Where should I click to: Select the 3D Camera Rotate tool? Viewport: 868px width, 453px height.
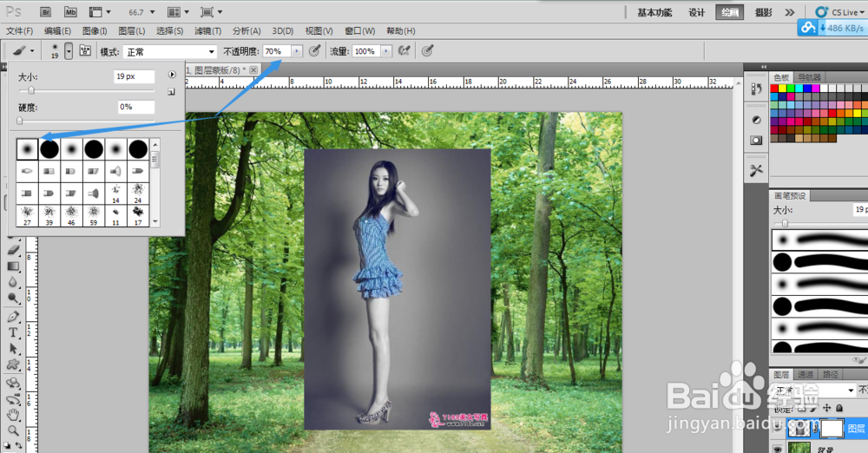13,399
